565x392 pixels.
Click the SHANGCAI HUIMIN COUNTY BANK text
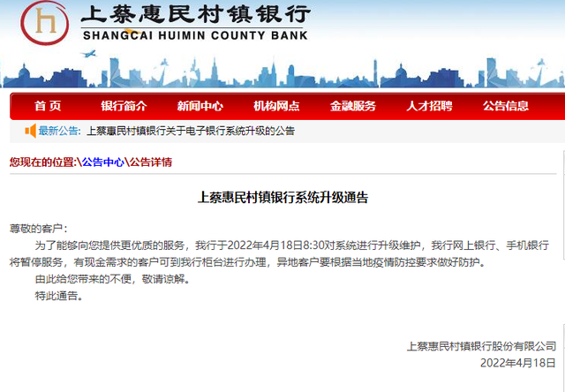pos(195,35)
